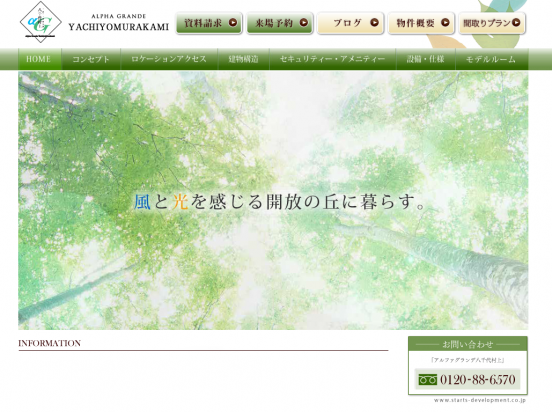This screenshot has width=552, height=412.
Task: Click 「アルファグランデ八千代村上」 caption
Action: [x=468, y=360]
